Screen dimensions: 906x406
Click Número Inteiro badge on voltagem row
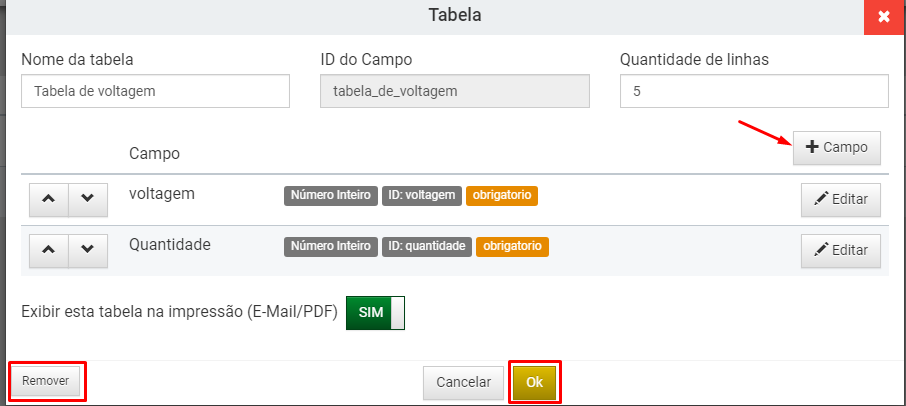(331, 196)
